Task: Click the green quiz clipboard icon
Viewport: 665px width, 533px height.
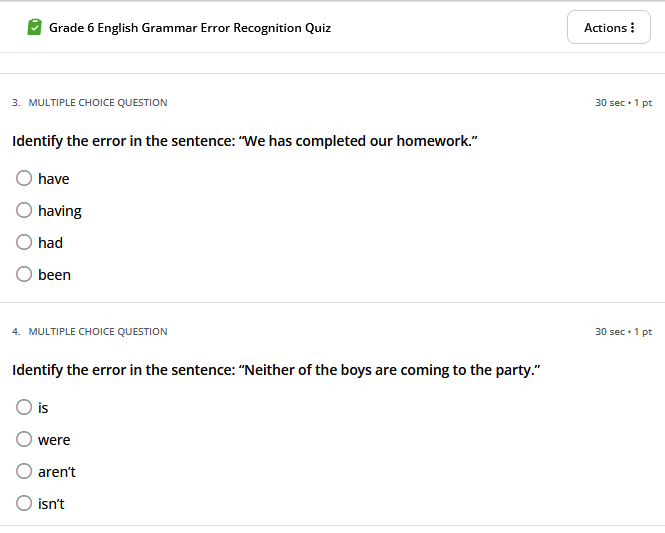Action: point(36,28)
